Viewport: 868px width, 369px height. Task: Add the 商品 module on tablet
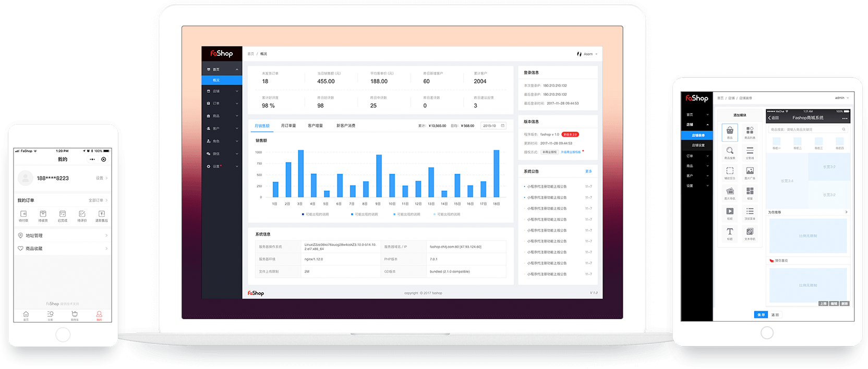(730, 132)
